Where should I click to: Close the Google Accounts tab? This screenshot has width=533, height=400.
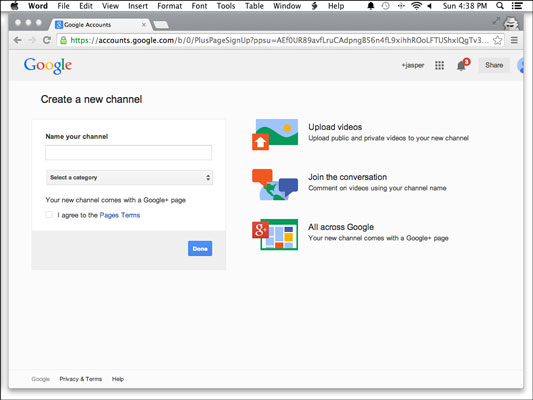coord(144,24)
